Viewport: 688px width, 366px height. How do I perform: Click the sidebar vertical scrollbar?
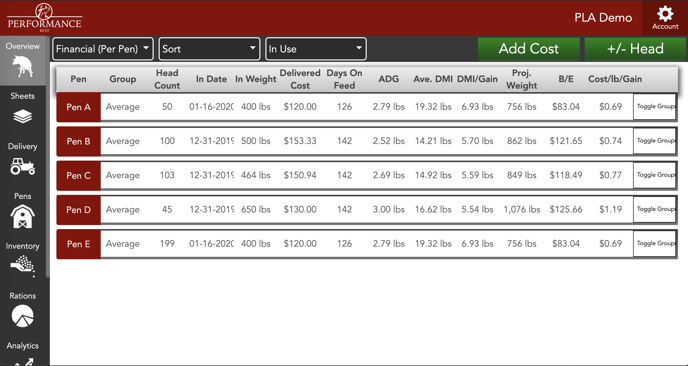point(47,158)
